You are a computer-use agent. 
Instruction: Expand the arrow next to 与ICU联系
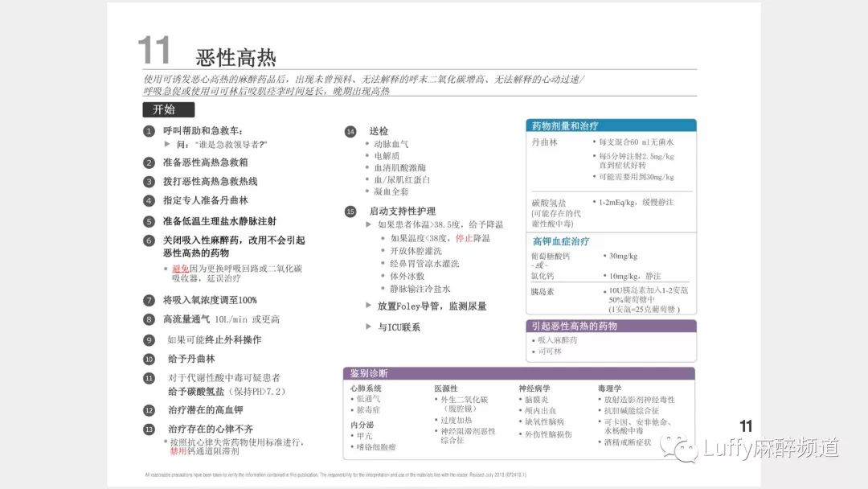369,327
